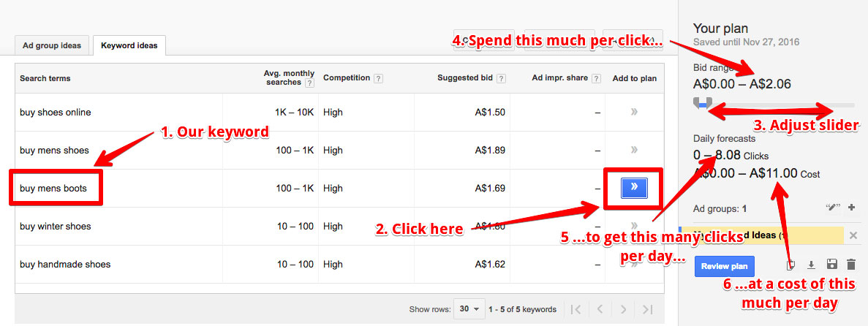The height and width of the screenshot is (326, 868).
Task: Click the A$1.62 suggested bid
Action: [x=490, y=265]
